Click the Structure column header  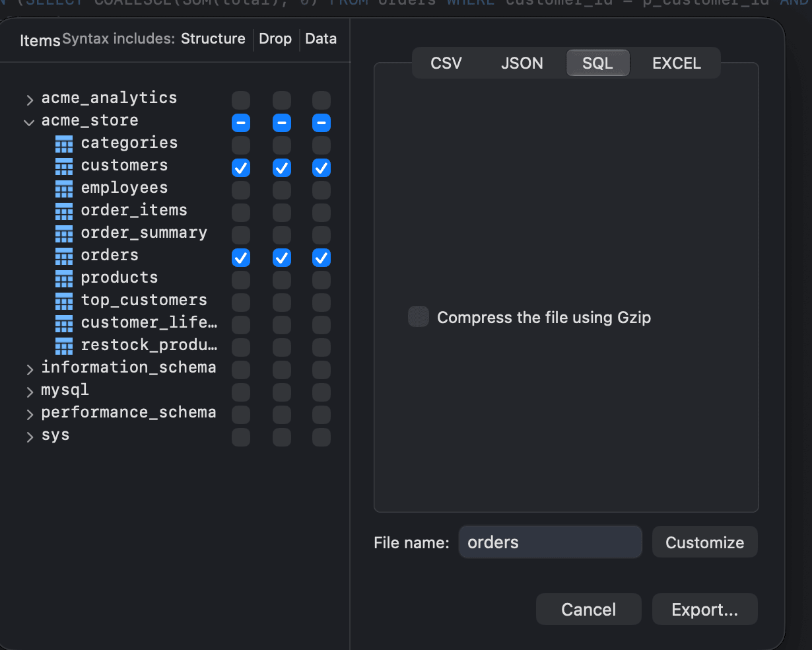click(x=213, y=38)
